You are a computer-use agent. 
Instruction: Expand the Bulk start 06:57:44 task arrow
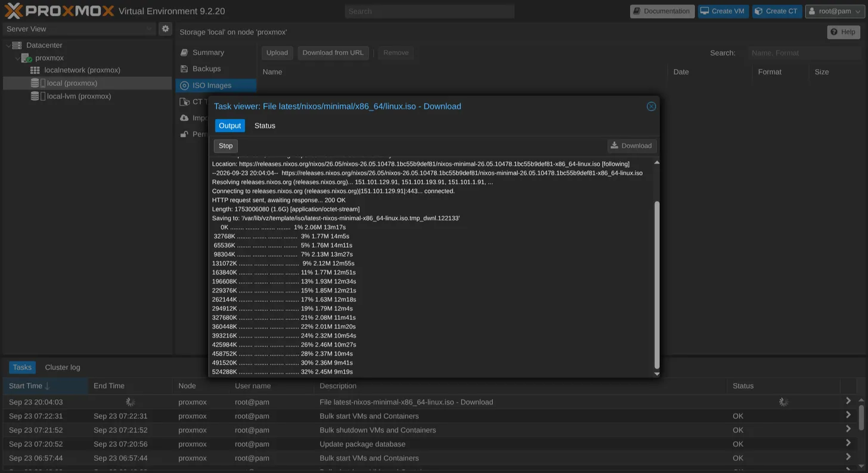coord(848,457)
